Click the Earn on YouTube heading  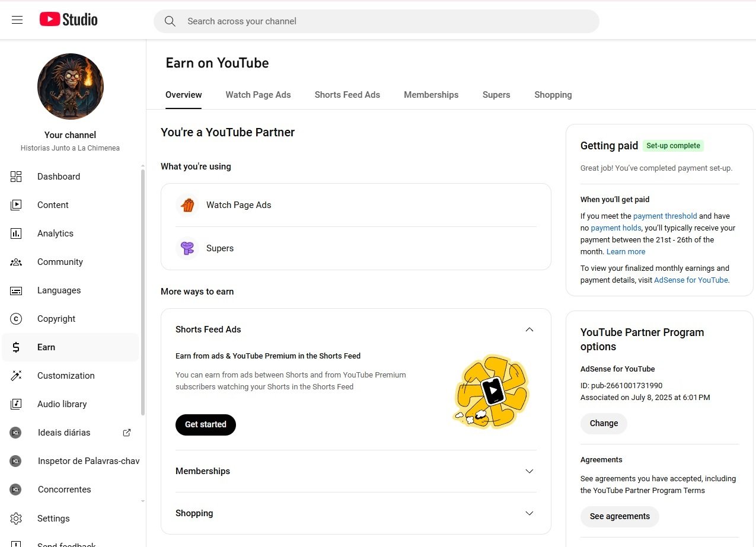coord(217,63)
